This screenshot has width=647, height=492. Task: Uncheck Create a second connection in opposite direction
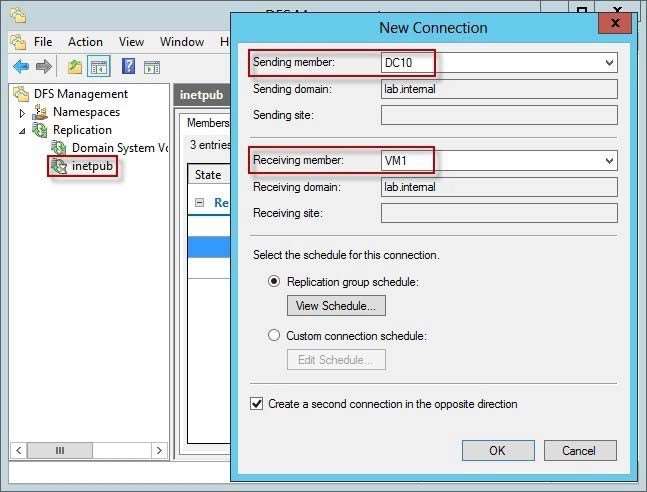[257, 403]
